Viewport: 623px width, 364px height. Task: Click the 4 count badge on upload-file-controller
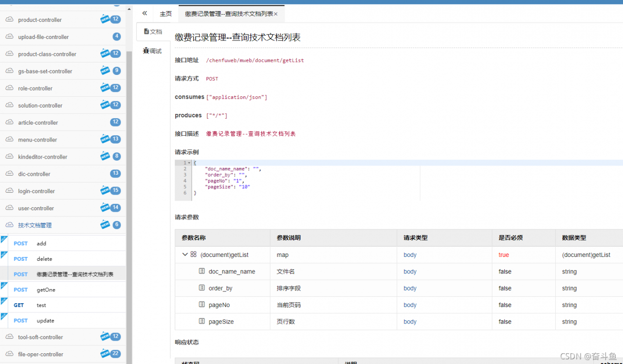coord(116,36)
